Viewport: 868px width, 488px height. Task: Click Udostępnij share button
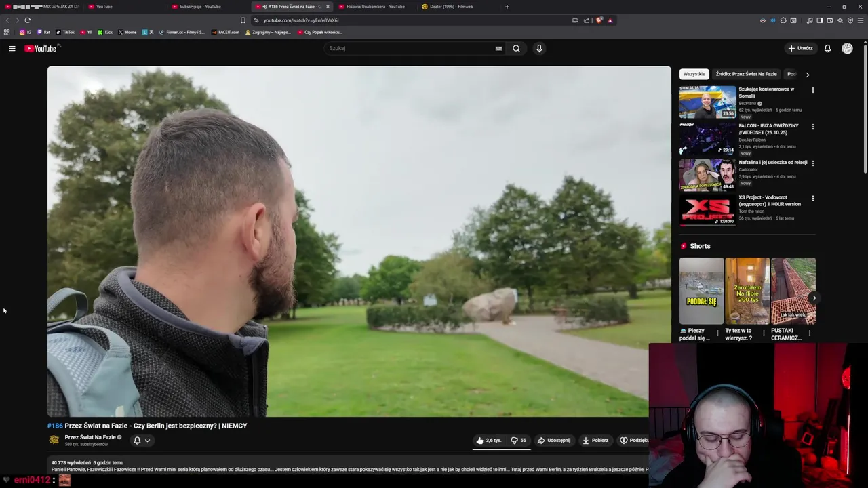pyautogui.click(x=554, y=441)
